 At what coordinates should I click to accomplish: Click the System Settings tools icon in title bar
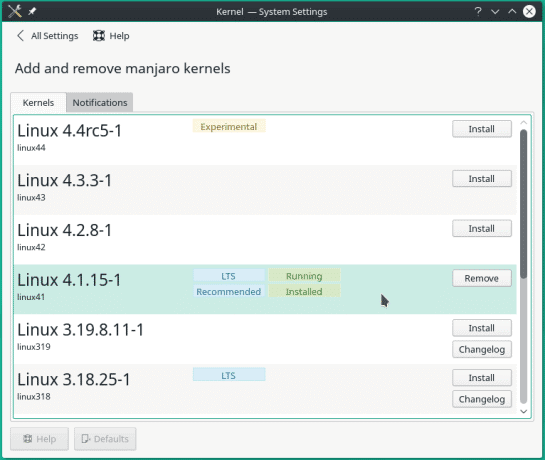[15, 11]
